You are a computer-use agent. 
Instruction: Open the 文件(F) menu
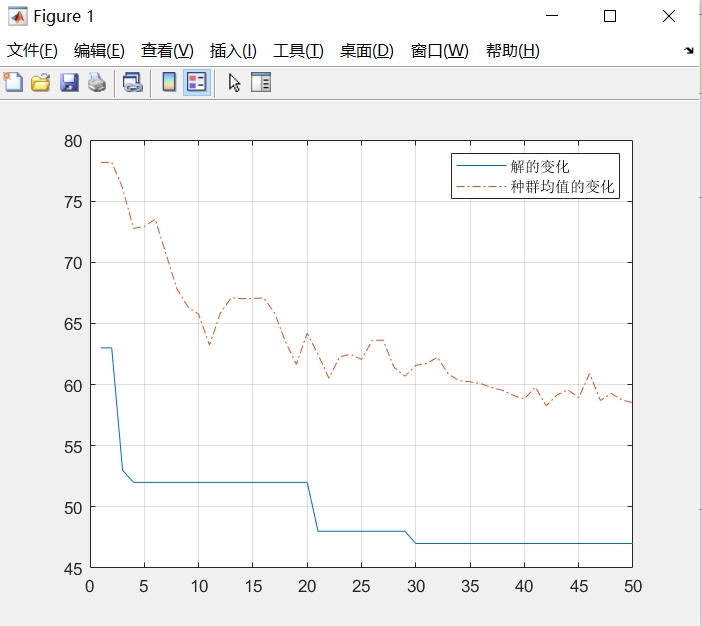(x=32, y=51)
